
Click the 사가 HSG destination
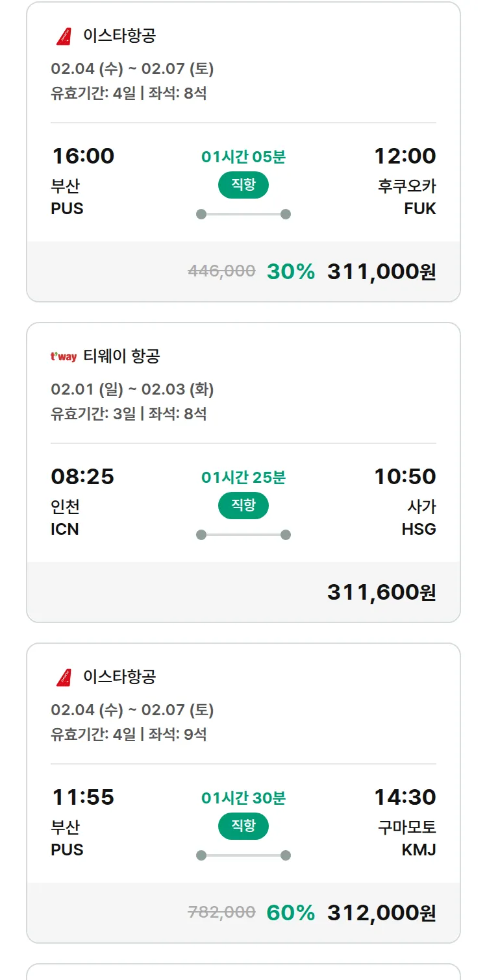pos(419,517)
